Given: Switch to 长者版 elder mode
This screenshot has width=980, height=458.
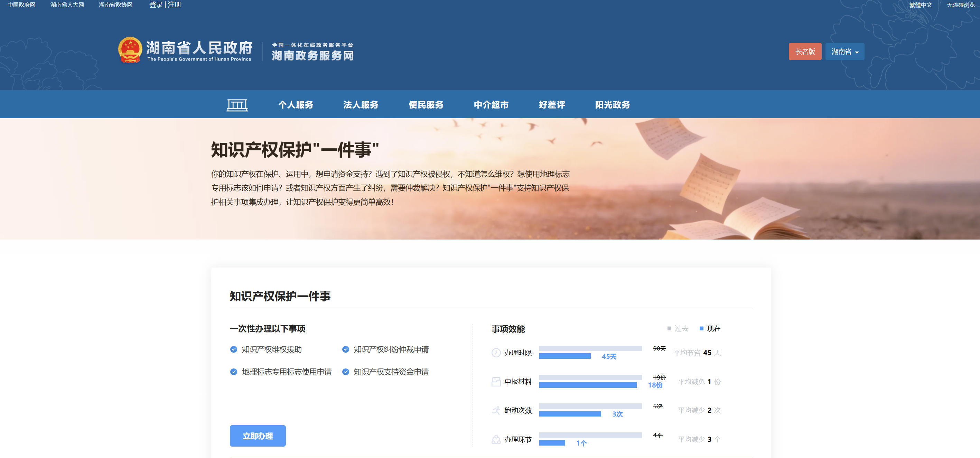Looking at the screenshot, I should click(805, 52).
